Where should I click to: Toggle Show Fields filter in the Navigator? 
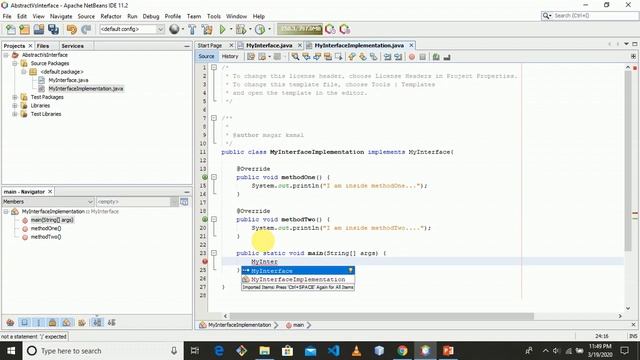coord(24,322)
